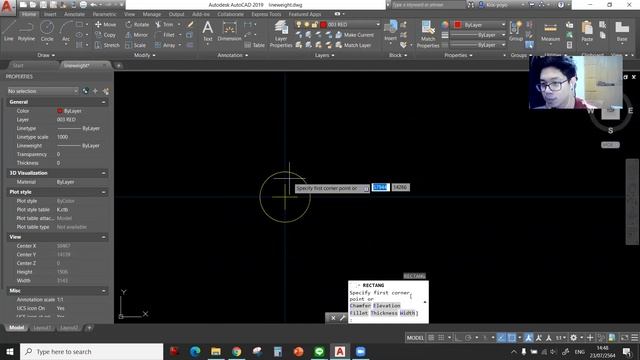Open the lineweight ByLayer dropdown

(x=478, y=35)
